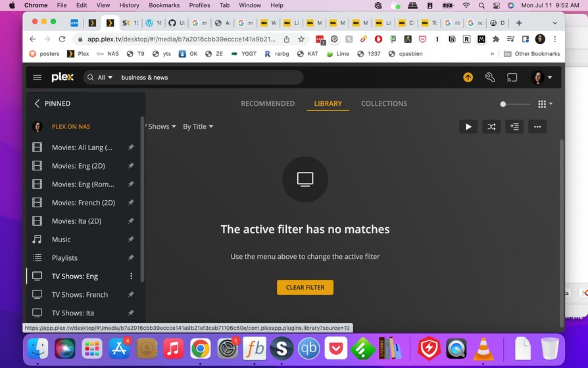Image resolution: width=588 pixels, height=368 pixels.
Task: Open the posters bookmark
Action: pos(45,54)
